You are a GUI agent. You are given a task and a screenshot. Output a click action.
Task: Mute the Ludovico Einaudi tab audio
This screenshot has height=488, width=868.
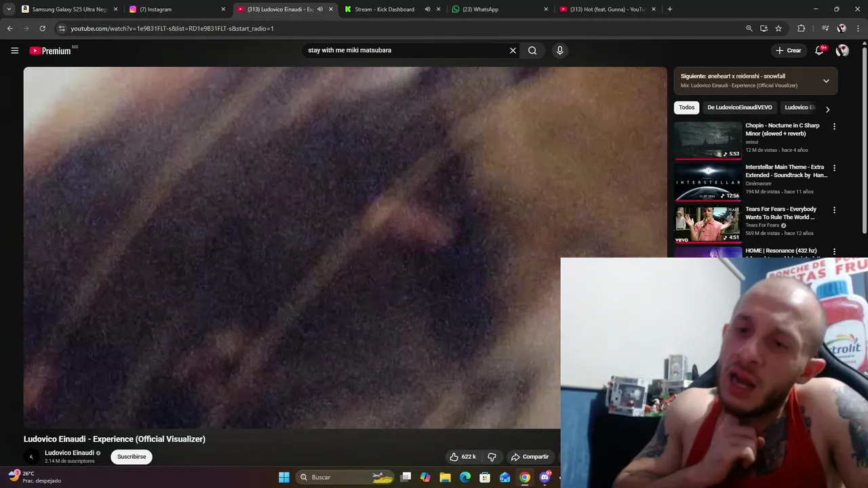(x=320, y=9)
